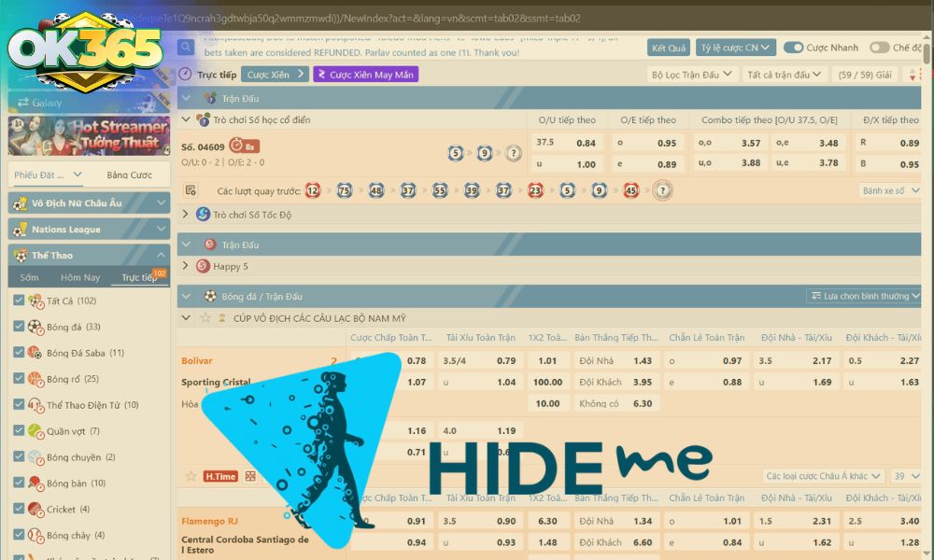Click the 8s countdown timer icon
The width and height of the screenshot is (934, 560).
tap(236, 143)
